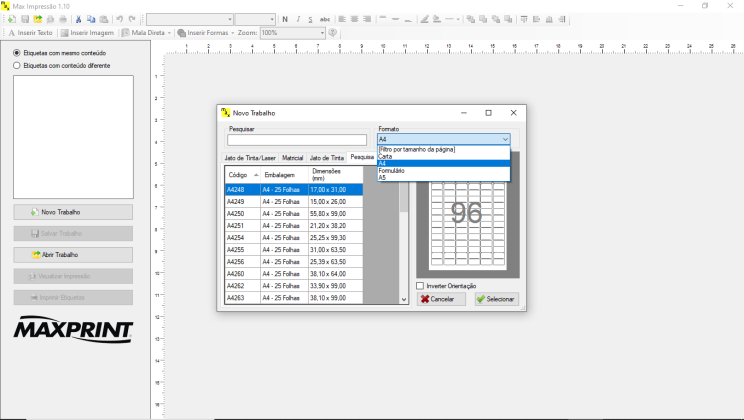Image resolution: width=744 pixels, height=420 pixels.
Task: Select row with code 'A4250'
Action: (294, 214)
